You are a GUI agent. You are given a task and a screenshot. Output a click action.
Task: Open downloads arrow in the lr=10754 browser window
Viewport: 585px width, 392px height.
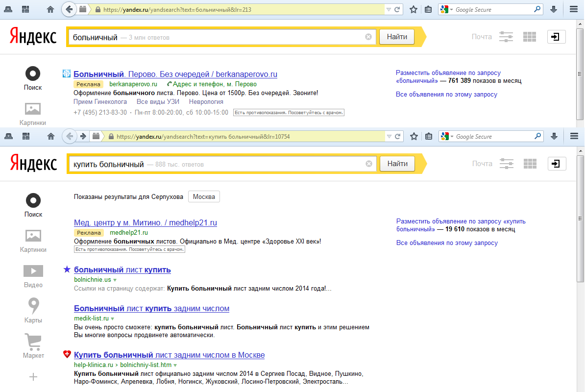(x=554, y=137)
